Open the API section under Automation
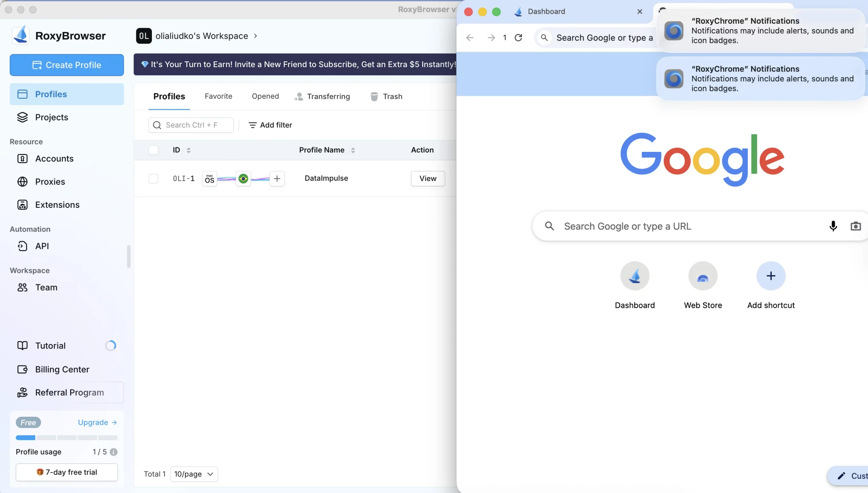The height and width of the screenshot is (493, 868). pyautogui.click(x=22, y=246)
